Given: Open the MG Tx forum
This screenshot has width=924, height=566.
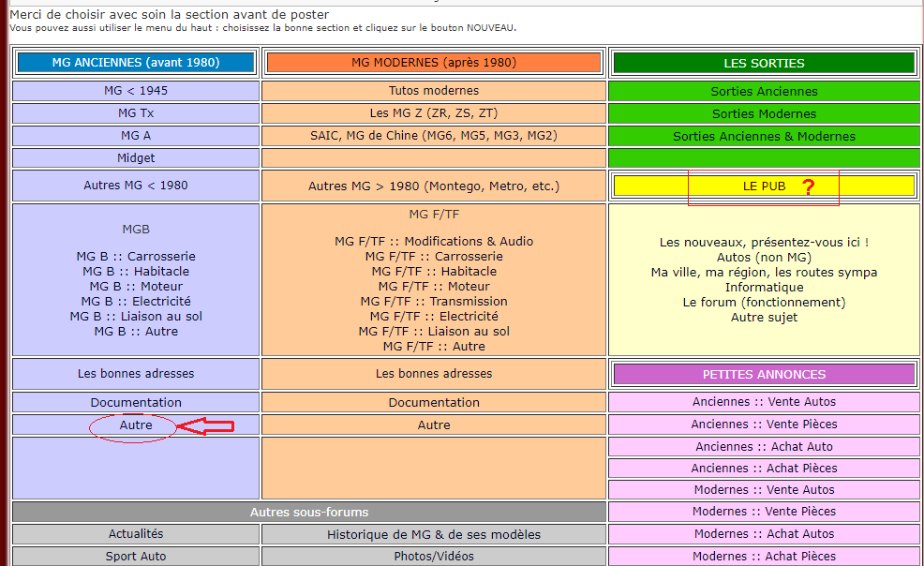Looking at the screenshot, I should click(x=136, y=113).
